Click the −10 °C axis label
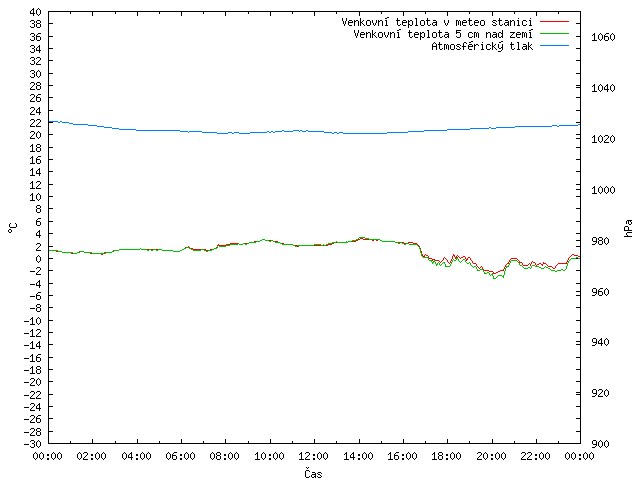The image size is (640, 480). click(x=33, y=321)
